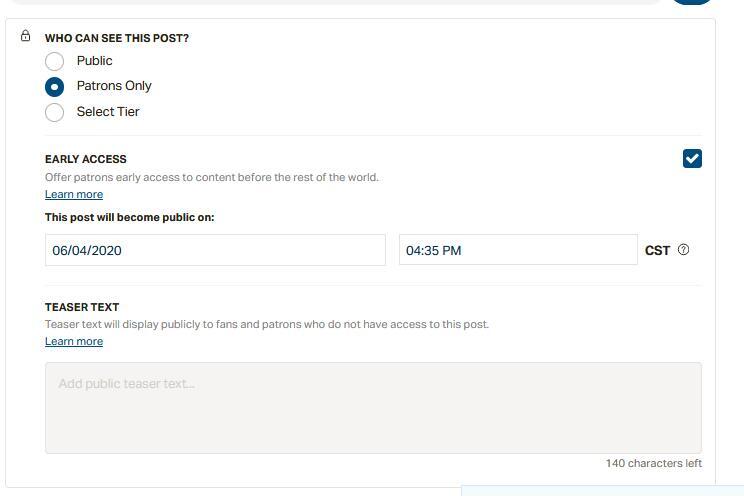The width and height of the screenshot is (744, 496).
Task: Click the CST timezone label
Action: [657, 251]
